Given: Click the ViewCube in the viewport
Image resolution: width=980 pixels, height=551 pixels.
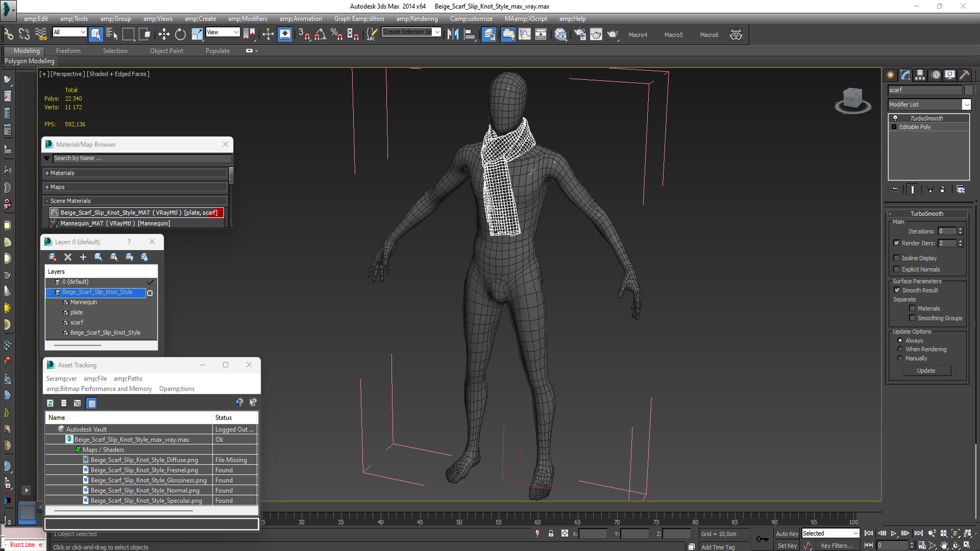Looking at the screenshot, I should [x=852, y=99].
